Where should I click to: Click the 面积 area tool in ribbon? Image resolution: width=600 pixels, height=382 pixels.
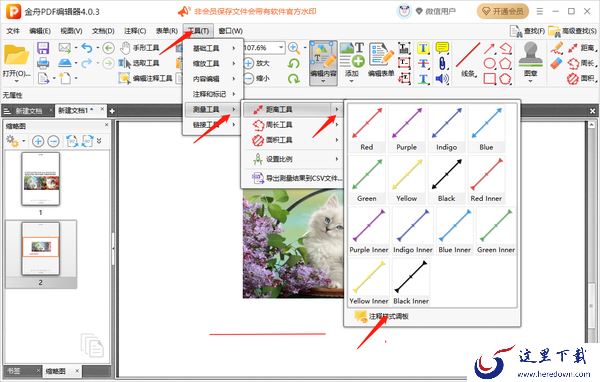tap(583, 79)
